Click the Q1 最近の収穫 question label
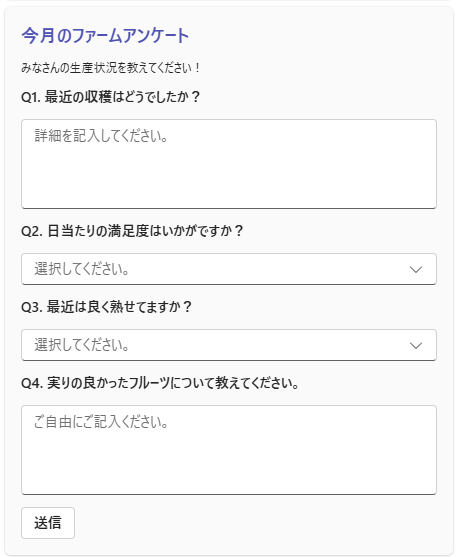The image size is (457, 557). [111, 97]
